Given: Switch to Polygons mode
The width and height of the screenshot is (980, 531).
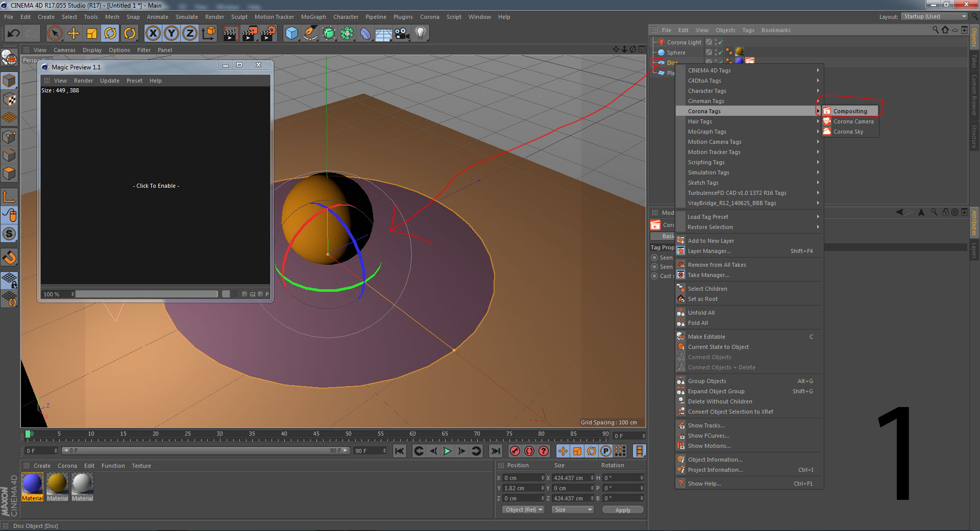Looking at the screenshot, I should click(x=9, y=173).
